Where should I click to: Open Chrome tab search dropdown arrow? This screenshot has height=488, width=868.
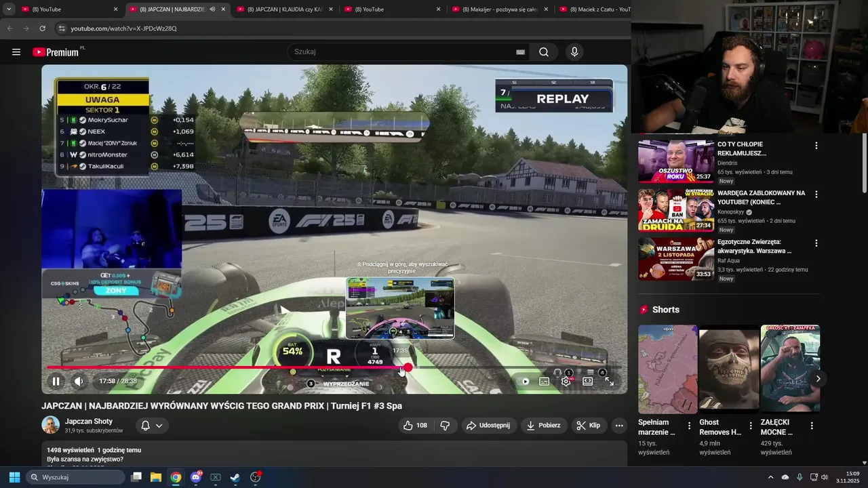pyautogui.click(x=8, y=9)
